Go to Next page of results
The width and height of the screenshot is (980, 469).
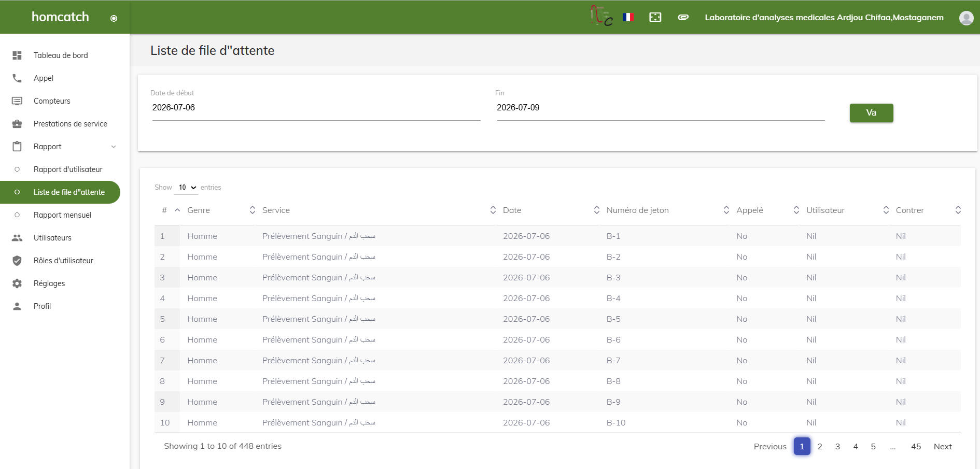click(943, 447)
